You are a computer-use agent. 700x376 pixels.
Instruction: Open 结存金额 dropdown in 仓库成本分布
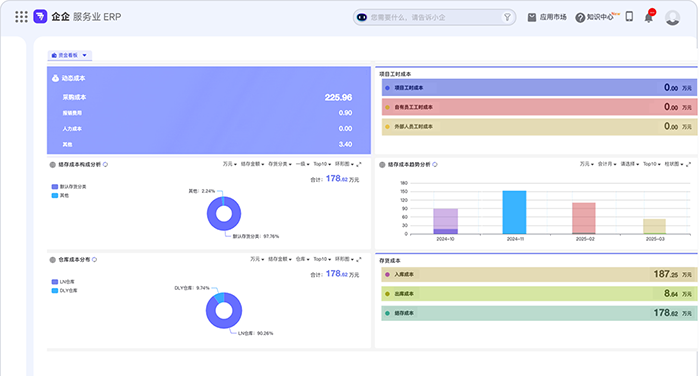pyautogui.click(x=279, y=259)
